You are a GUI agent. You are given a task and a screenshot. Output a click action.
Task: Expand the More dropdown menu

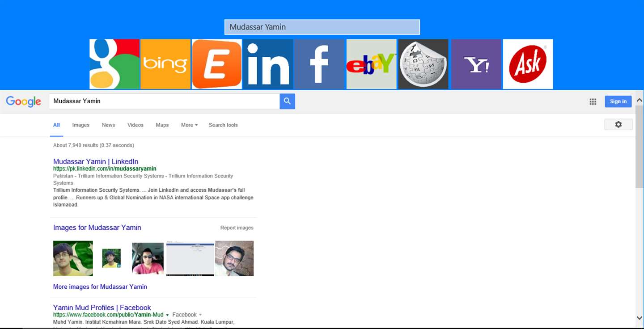tap(189, 125)
